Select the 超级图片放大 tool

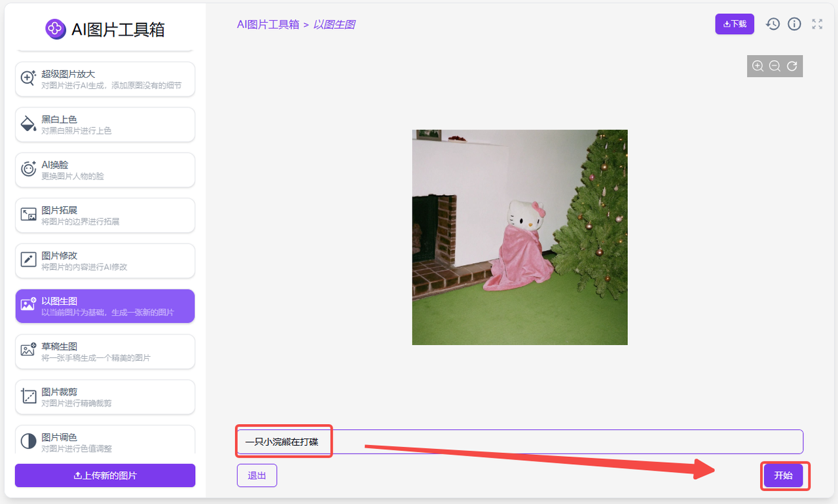pos(105,79)
